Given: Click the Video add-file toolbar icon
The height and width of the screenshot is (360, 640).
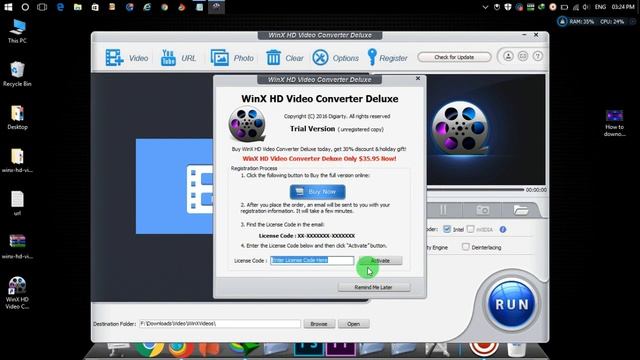Looking at the screenshot, I should (114, 58).
